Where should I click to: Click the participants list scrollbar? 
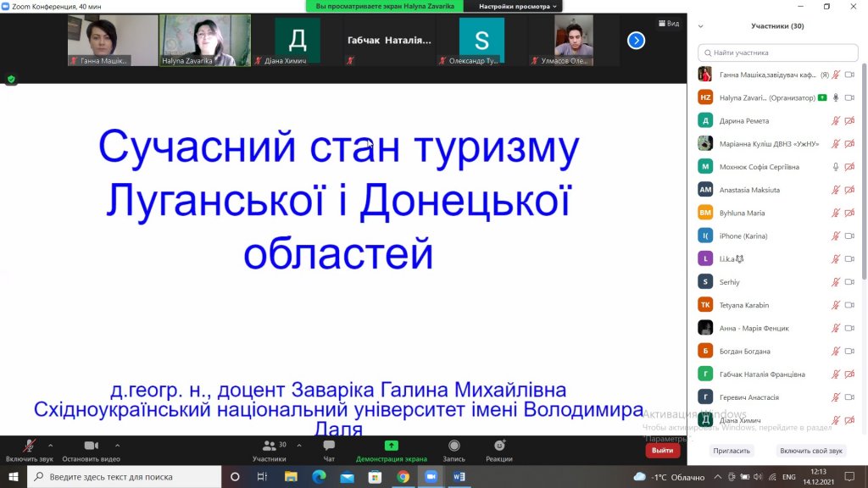coord(864,171)
